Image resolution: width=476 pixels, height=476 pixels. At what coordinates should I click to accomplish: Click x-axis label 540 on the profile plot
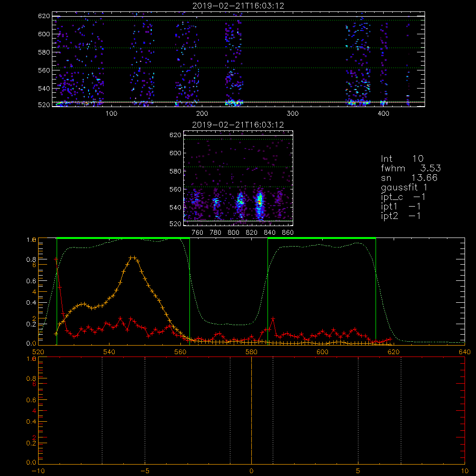pos(109,352)
